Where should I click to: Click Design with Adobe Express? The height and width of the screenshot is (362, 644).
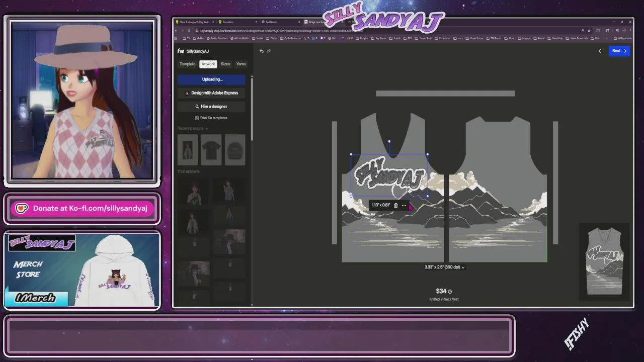click(x=211, y=93)
